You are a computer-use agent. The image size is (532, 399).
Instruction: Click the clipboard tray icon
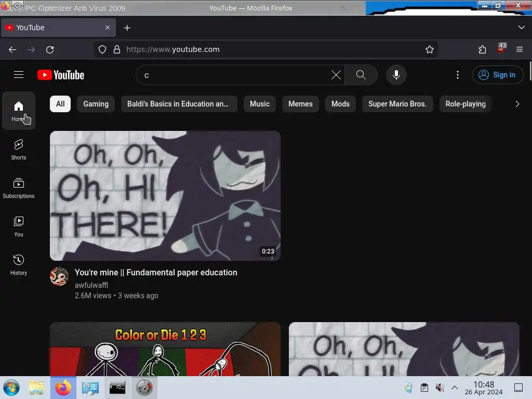424,388
